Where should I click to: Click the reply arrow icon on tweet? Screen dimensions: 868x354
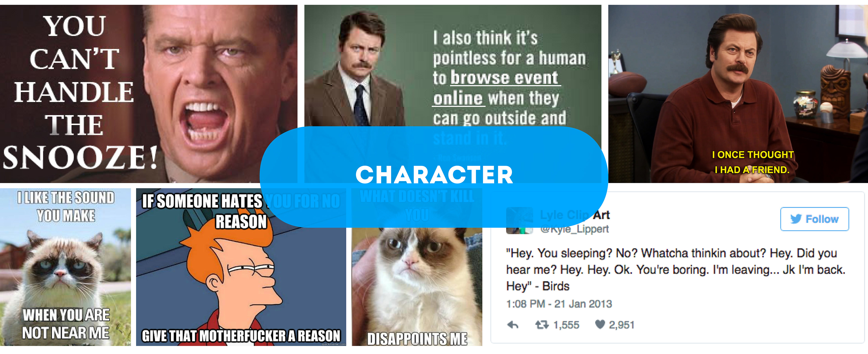point(512,325)
